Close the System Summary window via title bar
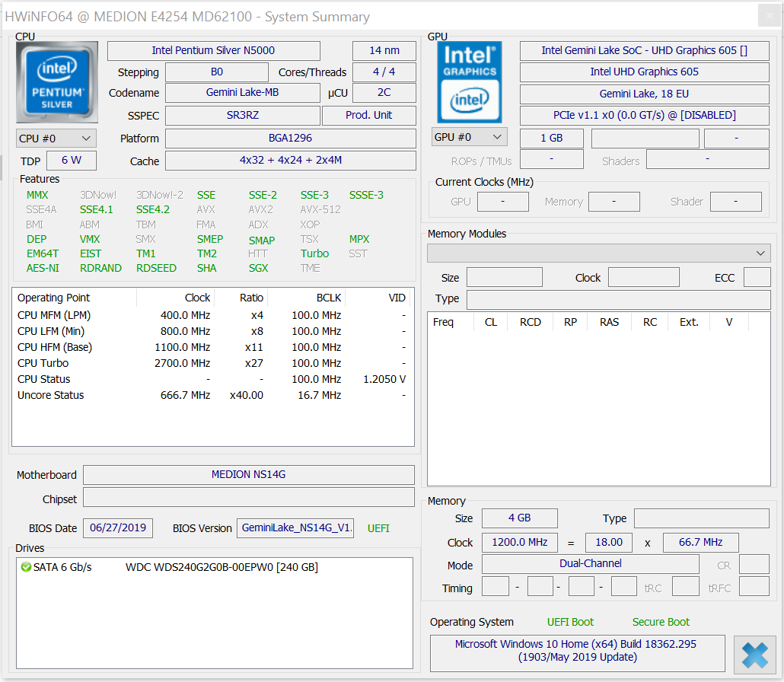The height and width of the screenshot is (682, 784). tap(769, 16)
